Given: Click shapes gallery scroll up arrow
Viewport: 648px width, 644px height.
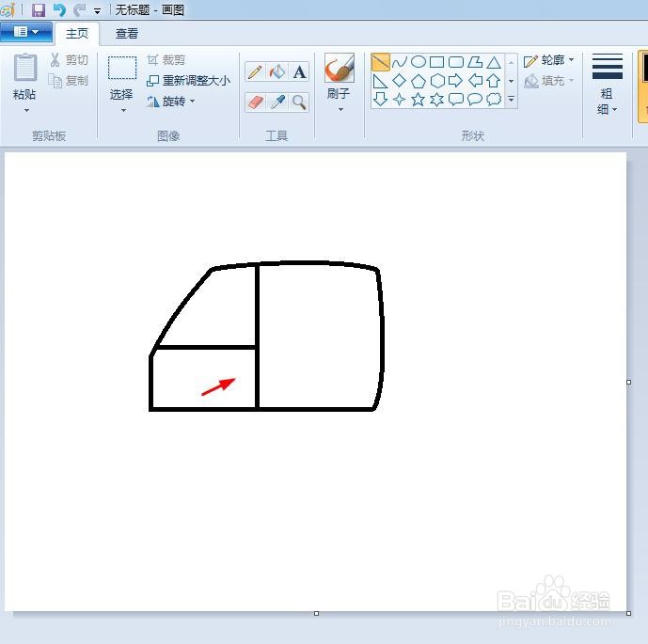Looking at the screenshot, I should 512,62.
